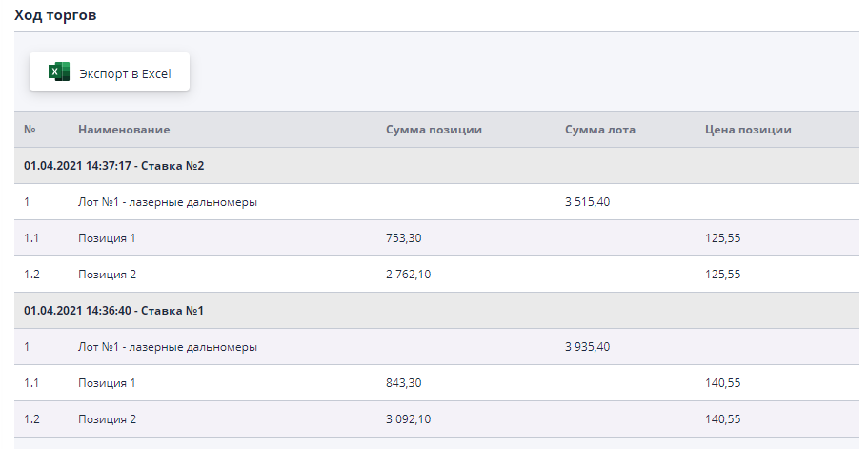The width and height of the screenshot is (868, 449).
Task: Select "Позиция 2" with sum 3 092,10
Action: [107, 419]
